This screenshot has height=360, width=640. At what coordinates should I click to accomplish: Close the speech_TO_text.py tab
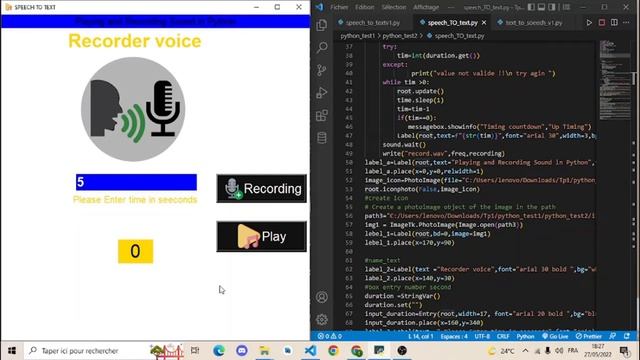point(484,23)
